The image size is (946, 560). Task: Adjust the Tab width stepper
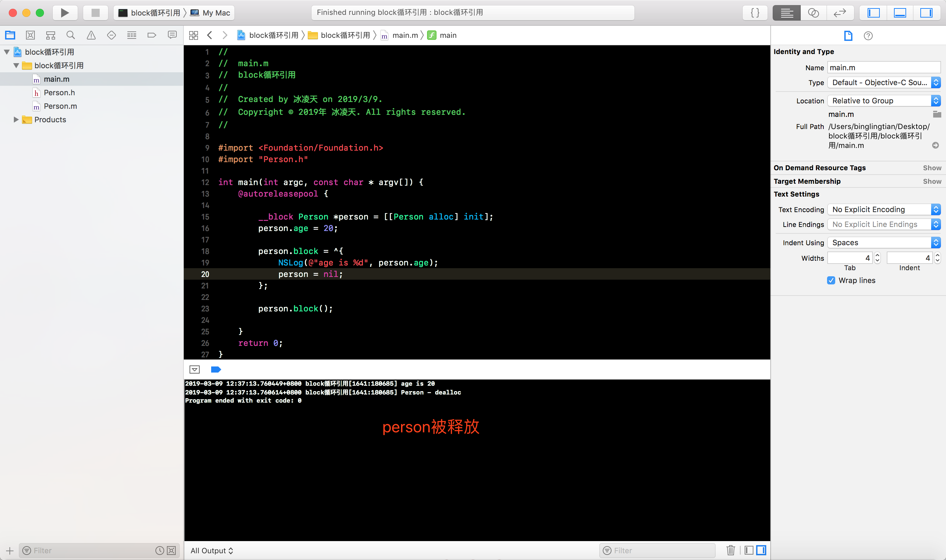click(x=877, y=258)
